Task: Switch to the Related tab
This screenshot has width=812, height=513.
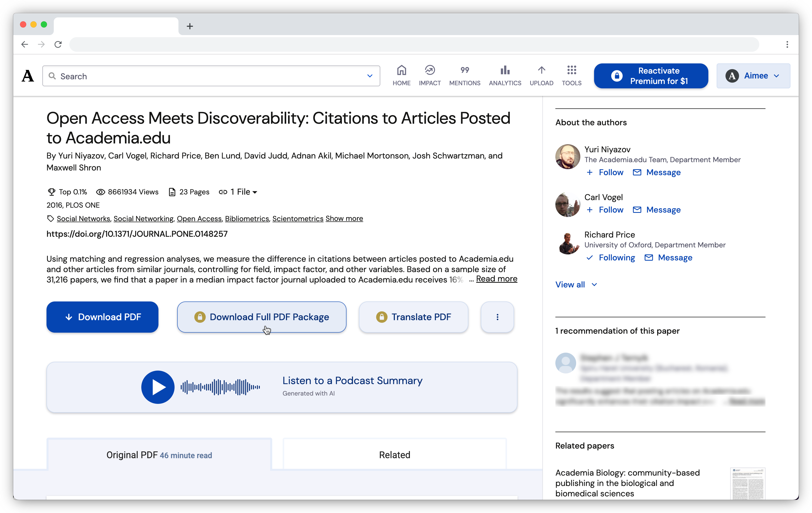Action: 395,455
